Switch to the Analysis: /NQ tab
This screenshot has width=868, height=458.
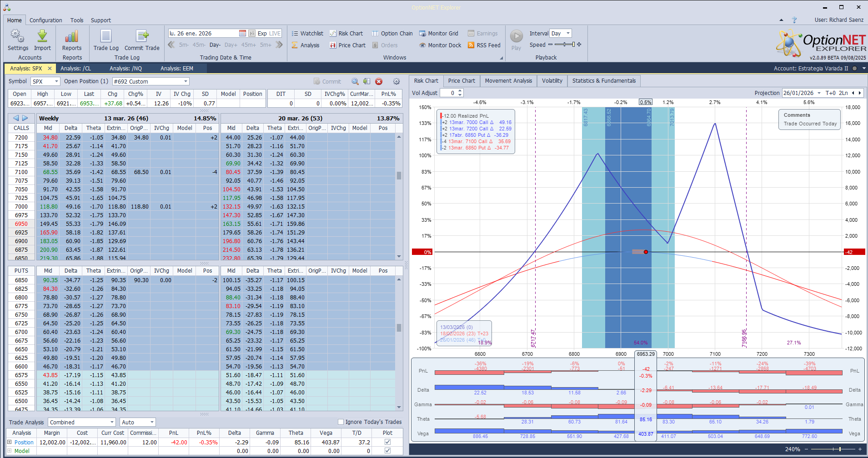pyautogui.click(x=126, y=68)
